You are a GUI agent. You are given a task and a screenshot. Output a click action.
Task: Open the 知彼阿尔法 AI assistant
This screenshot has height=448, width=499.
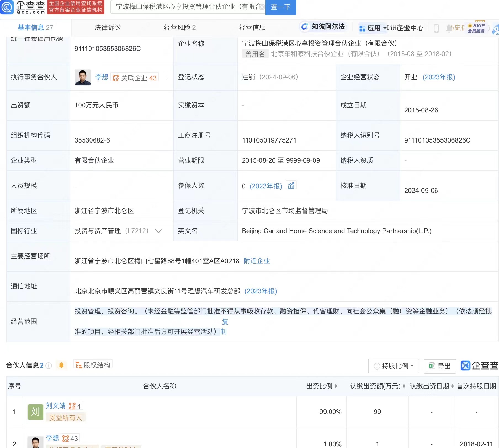(323, 27)
